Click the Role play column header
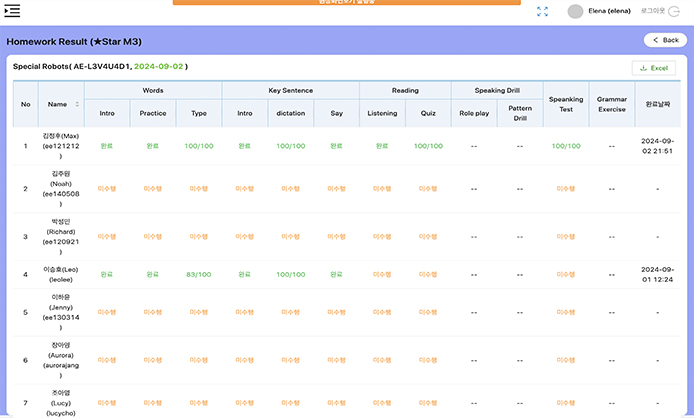Viewport: 694px width, 418px height. point(474,114)
